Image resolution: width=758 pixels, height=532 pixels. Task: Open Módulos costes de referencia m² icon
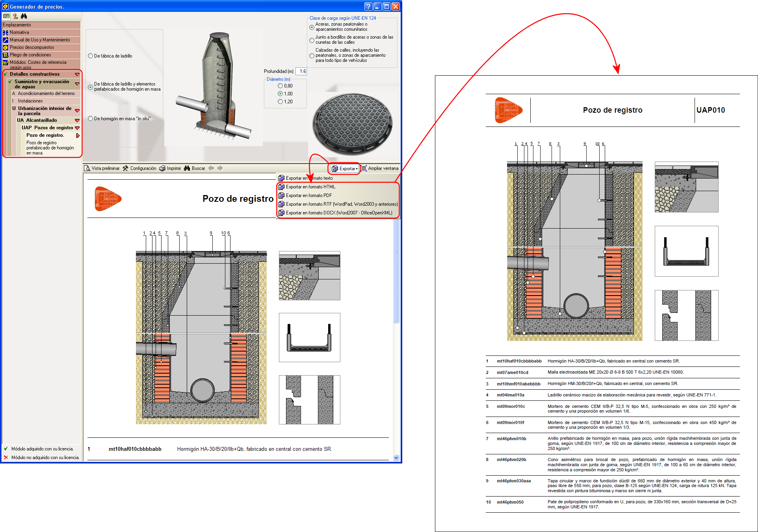[x=6, y=63]
